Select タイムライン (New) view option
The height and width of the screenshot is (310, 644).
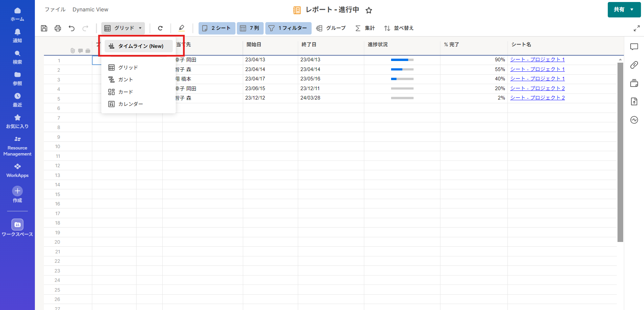point(139,46)
